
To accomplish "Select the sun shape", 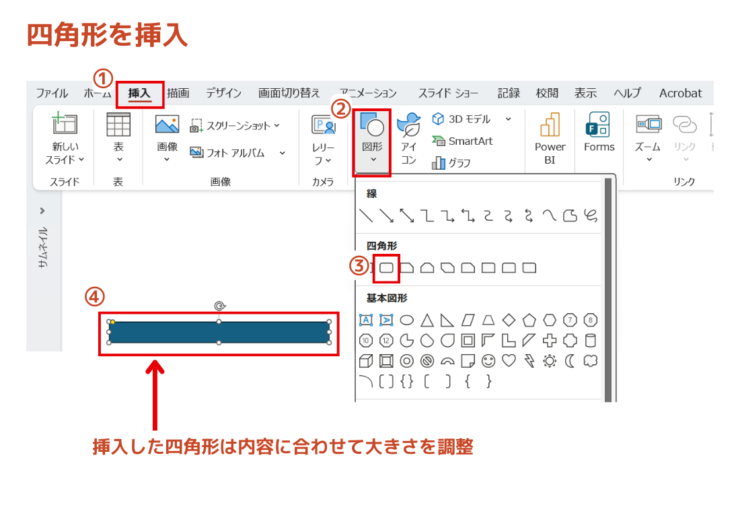I will (549, 361).
